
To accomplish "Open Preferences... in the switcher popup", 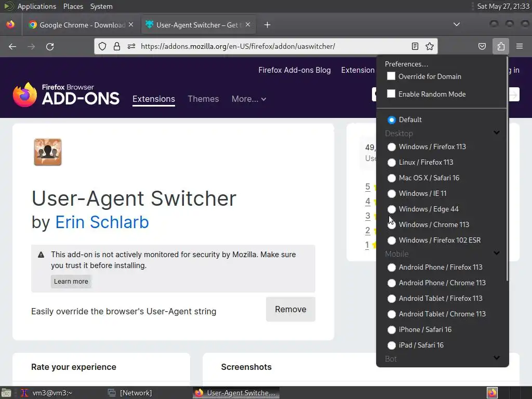I will click(406, 64).
